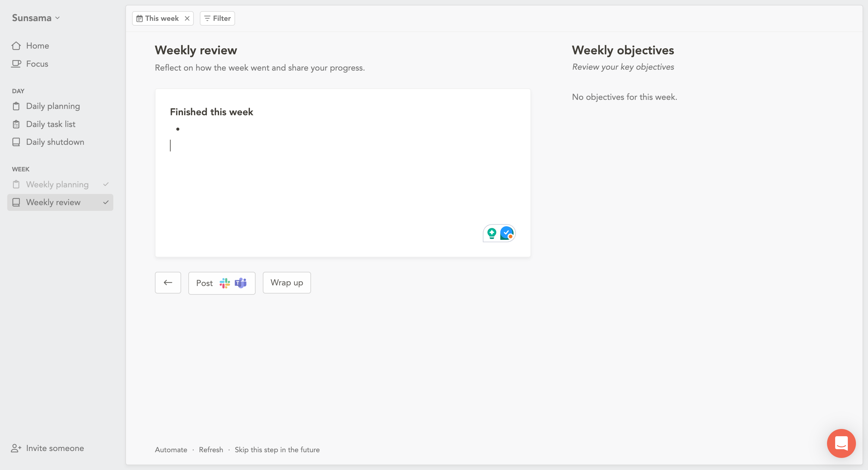Click the Daily shutdown book icon

pos(16,142)
